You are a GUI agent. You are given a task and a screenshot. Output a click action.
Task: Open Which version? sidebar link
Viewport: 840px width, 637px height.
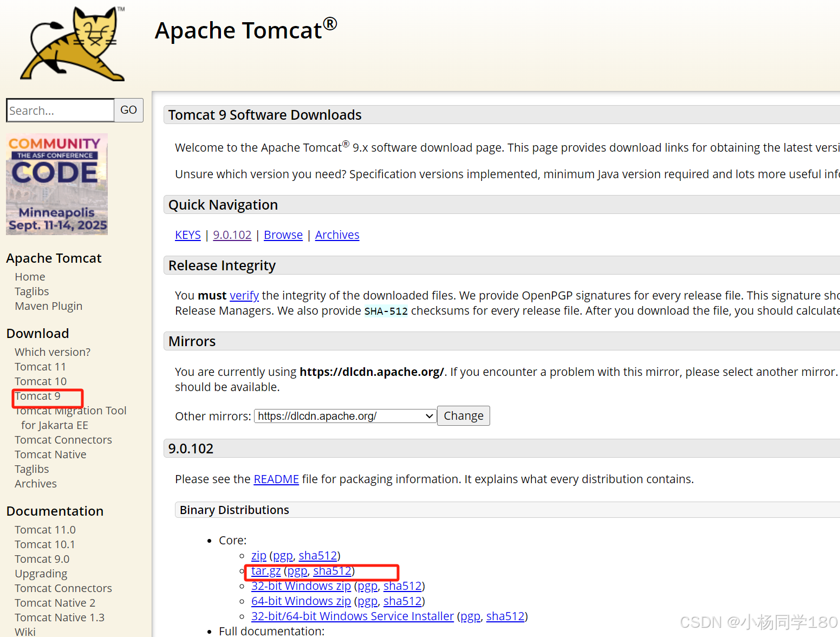[53, 352]
